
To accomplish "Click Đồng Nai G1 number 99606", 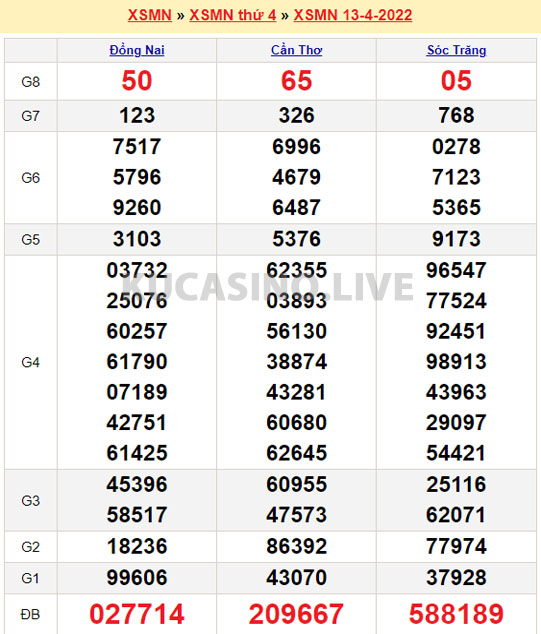I will [x=137, y=577].
